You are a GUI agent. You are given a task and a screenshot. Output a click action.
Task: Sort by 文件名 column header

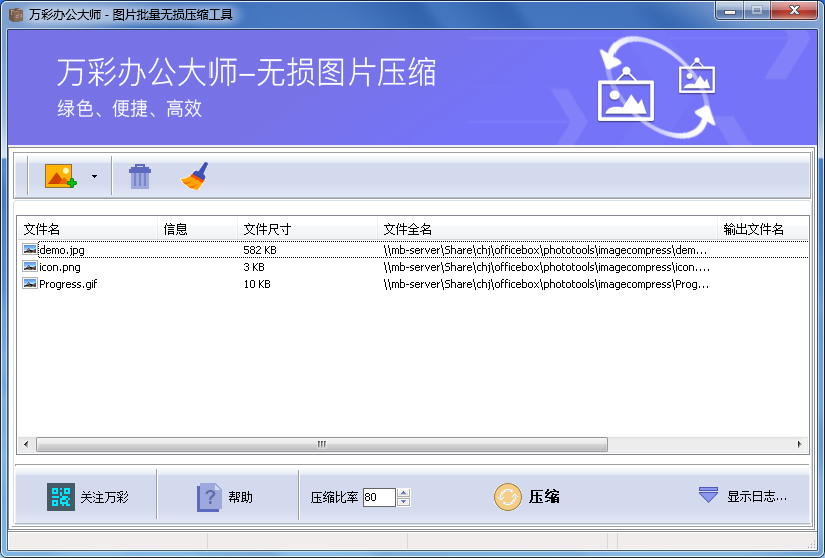[87, 230]
